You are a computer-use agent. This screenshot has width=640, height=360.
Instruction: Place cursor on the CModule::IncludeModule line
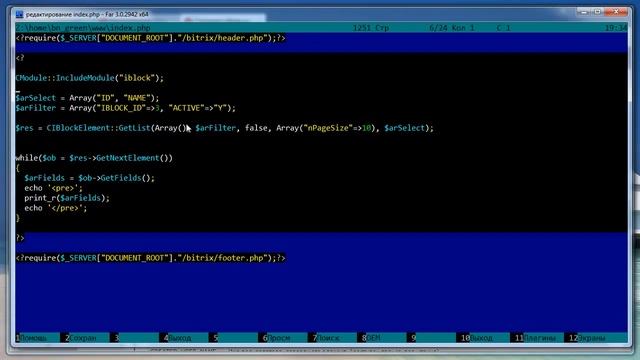tap(89, 78)
